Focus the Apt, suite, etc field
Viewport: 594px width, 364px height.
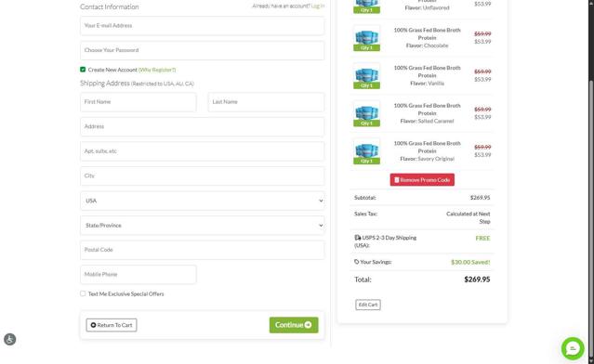coord(203,151)
